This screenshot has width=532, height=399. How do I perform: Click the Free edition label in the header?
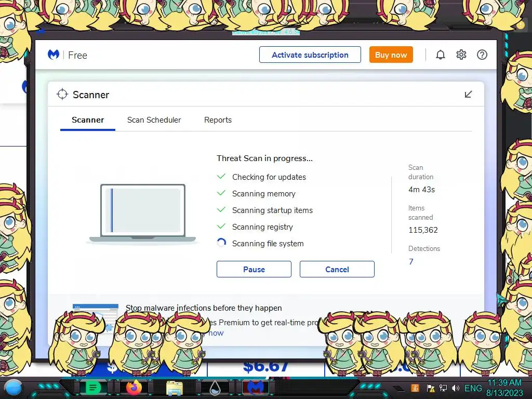coord(78,55)
